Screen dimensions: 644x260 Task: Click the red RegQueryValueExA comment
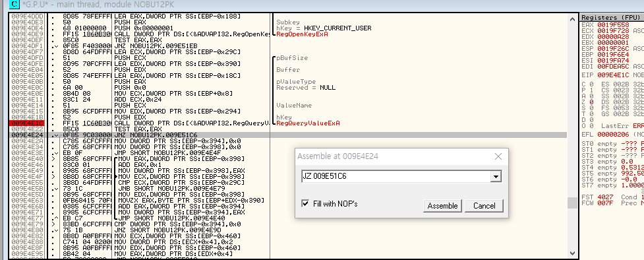coord(308,123)
